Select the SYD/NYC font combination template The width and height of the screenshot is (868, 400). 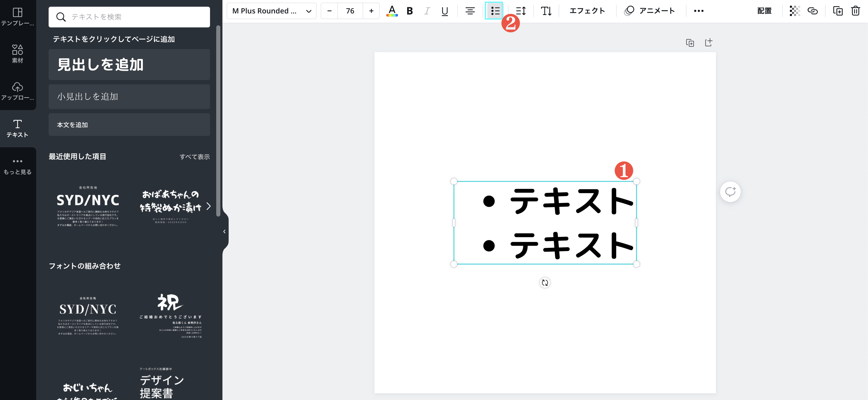(x=88, y=316)
